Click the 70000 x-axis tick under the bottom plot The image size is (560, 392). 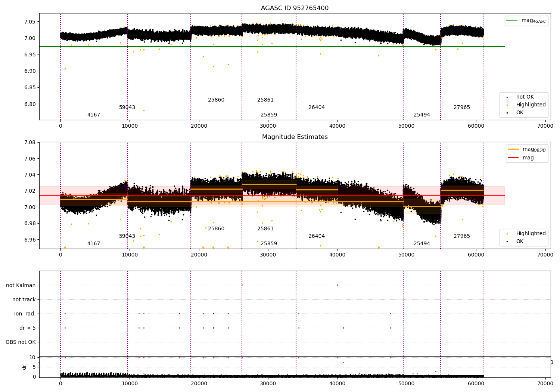coord(545,383)
